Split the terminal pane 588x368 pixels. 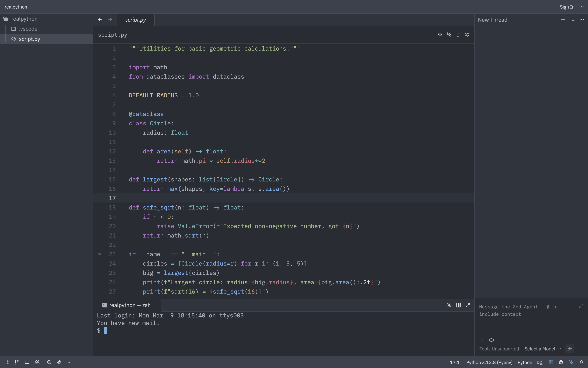tap(458, 305)
